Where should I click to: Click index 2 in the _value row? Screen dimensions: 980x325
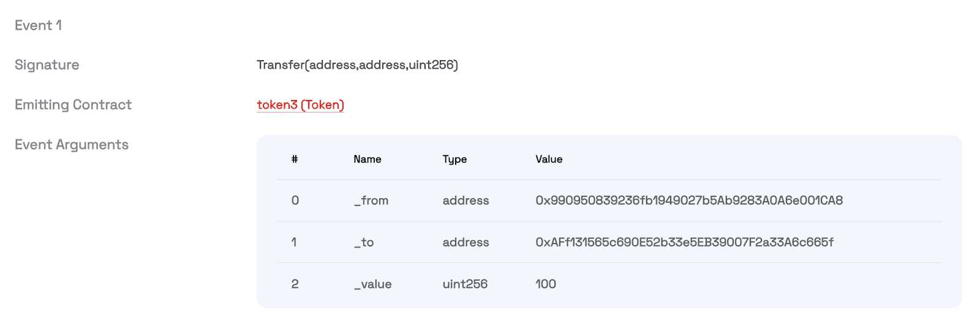(x=295, y=284)
